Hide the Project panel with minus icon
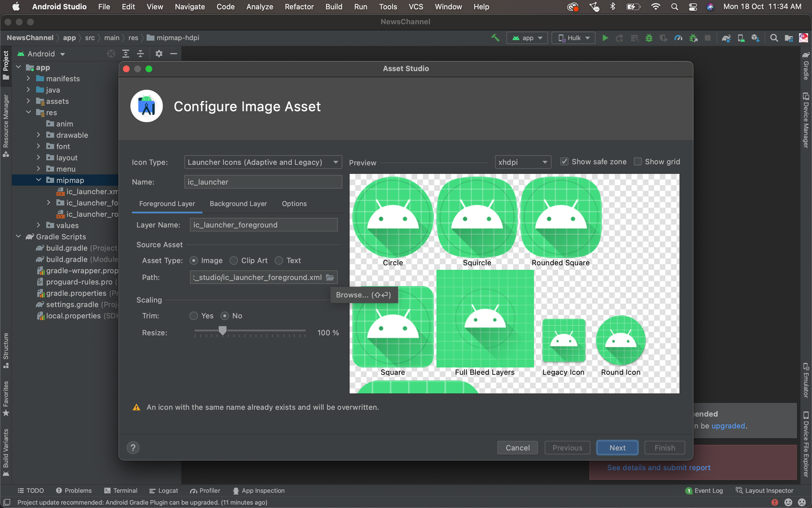The image size is (812, 508). click(174, 54)
